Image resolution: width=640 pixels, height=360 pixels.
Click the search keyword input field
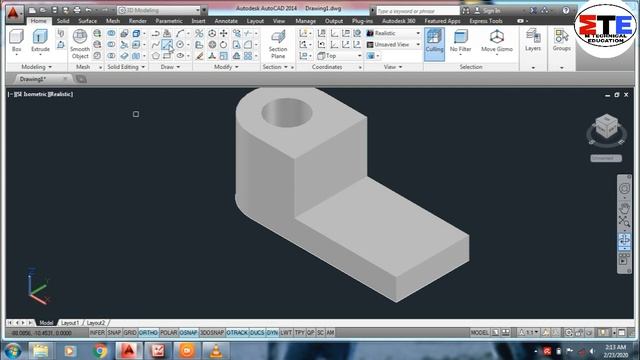click(418, 11)
